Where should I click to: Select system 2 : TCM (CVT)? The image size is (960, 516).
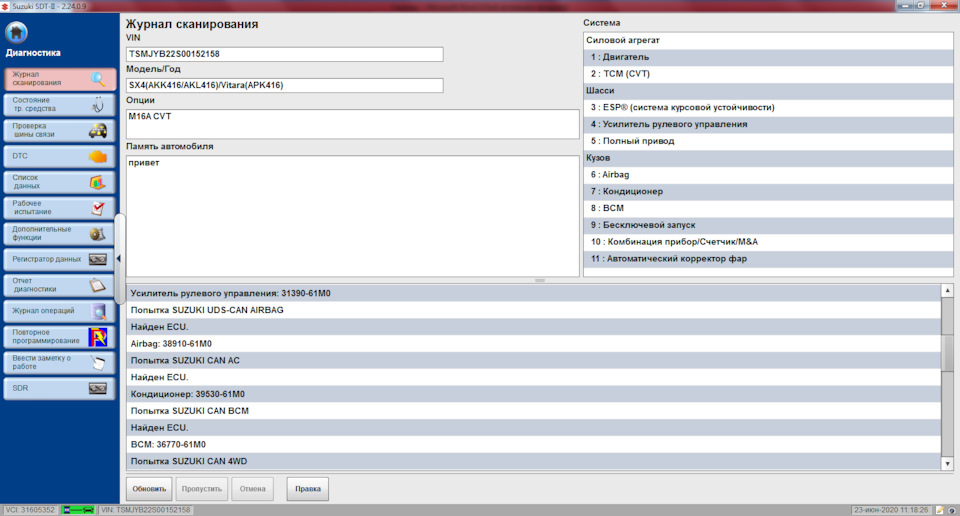(768, 73)
